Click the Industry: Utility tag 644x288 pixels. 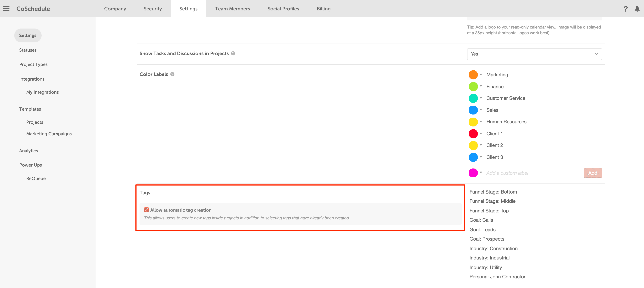point(485,267)
